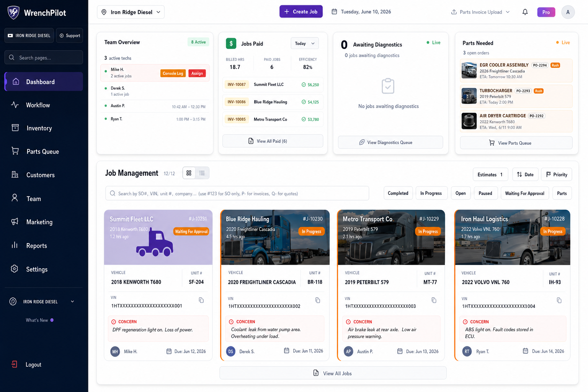Click the Create Job button
Viewport: 588px width, 392px height.
click(301, 11)
